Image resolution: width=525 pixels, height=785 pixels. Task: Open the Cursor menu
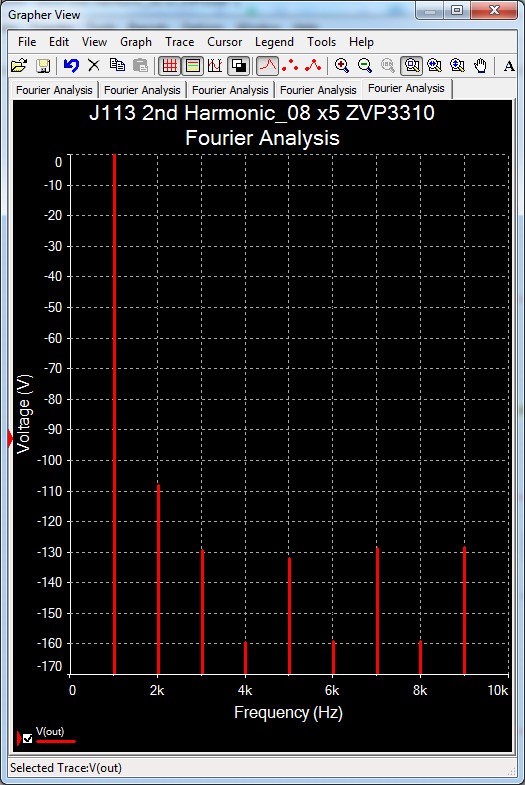224,42
